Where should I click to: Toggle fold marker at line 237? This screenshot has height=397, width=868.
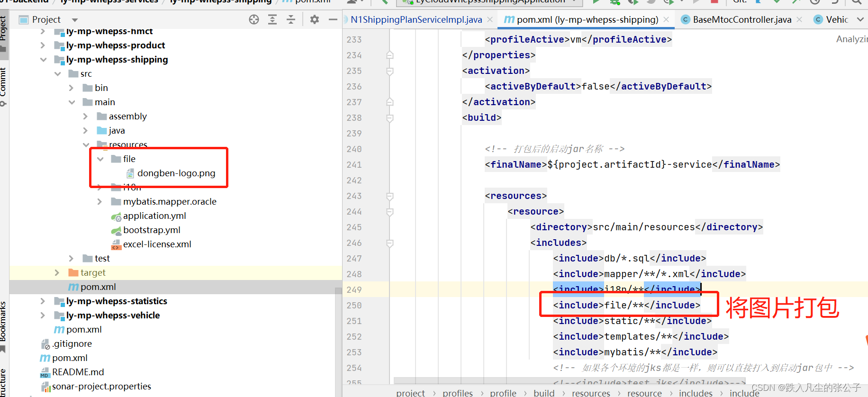(x=389, y=102)
